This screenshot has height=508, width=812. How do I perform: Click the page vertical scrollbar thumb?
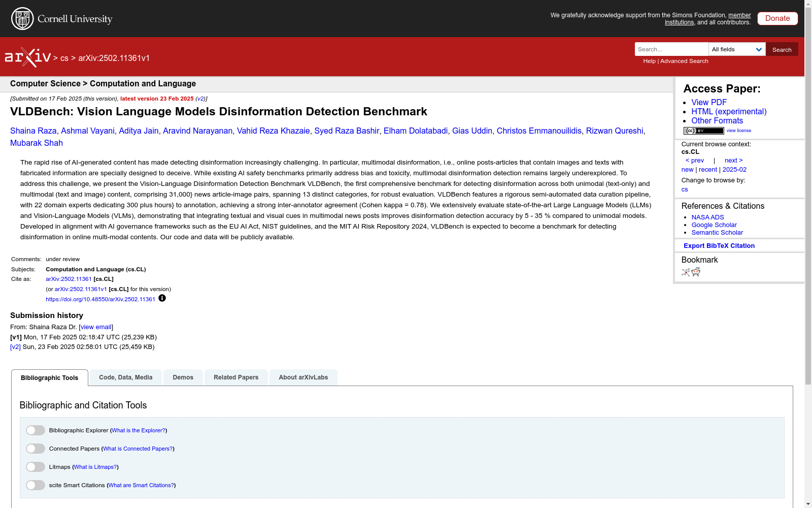point(808,197)
